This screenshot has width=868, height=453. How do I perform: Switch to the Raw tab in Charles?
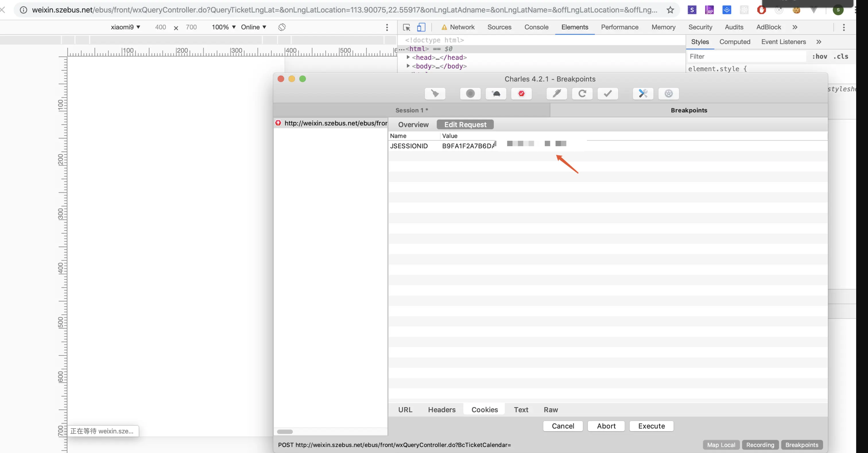click(551, 410)
